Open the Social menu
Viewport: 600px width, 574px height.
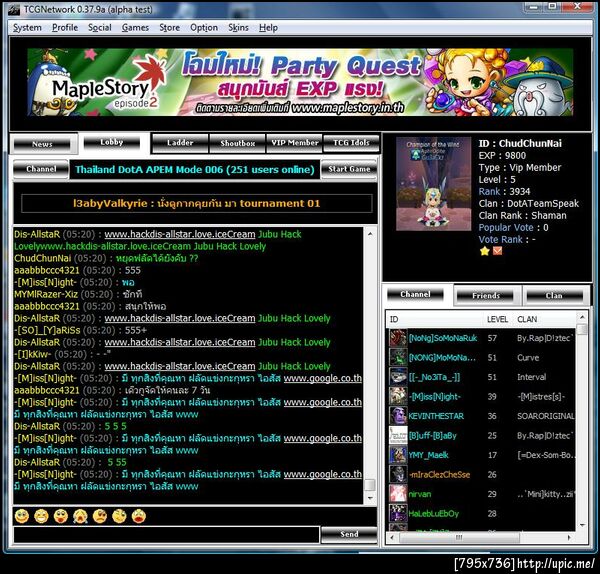point(99,28)
